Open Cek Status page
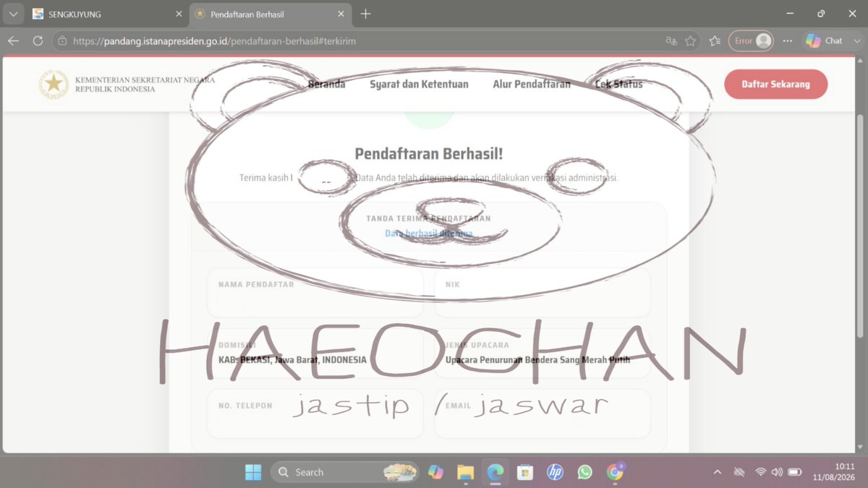Viewport: 868px width, 488px height. coord(618,85)
